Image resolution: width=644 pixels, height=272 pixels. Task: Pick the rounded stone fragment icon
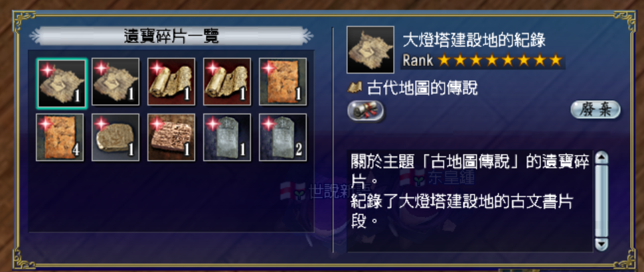pyautogui.click(x=116, y=137)
